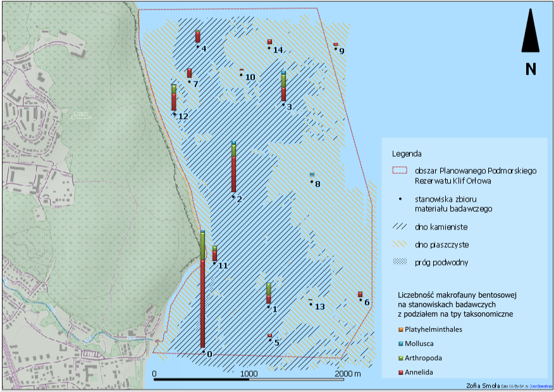The width and height of the screenshot is (554, 392).
Task: Click the red bar above station 4
Action: [x=198, y=37]
